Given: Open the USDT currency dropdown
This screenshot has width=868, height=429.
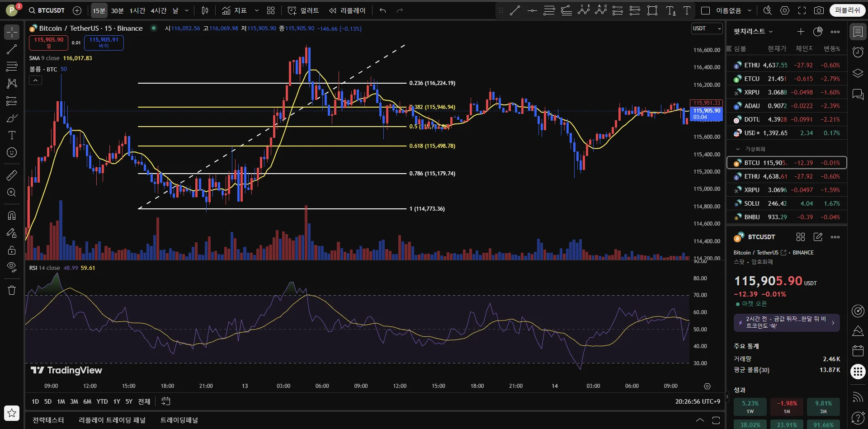Looking at the screenshot, I should pos(707,28).
